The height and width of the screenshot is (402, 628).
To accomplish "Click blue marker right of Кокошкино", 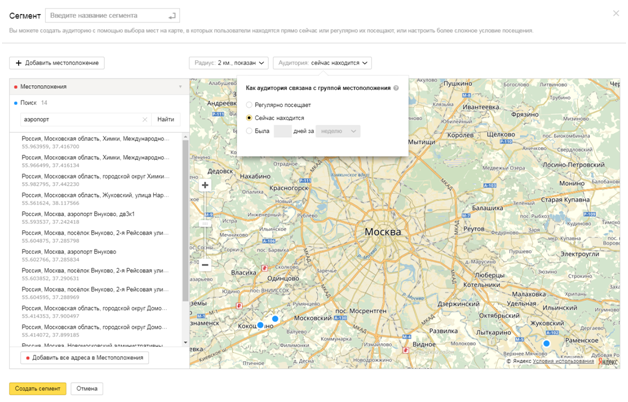I will pos(275,319).
